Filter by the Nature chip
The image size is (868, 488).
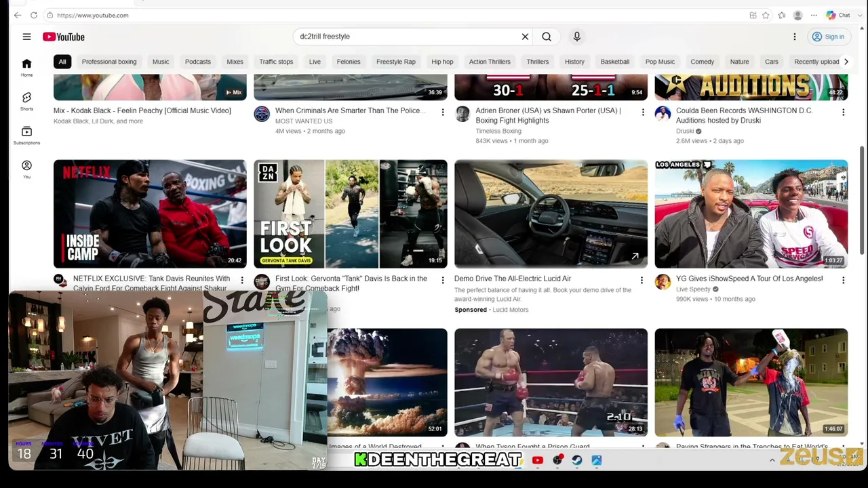[x=739, y=62]
